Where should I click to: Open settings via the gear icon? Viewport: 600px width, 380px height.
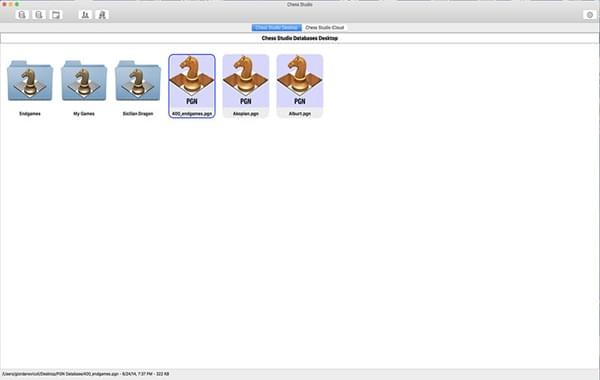point(590,15)
